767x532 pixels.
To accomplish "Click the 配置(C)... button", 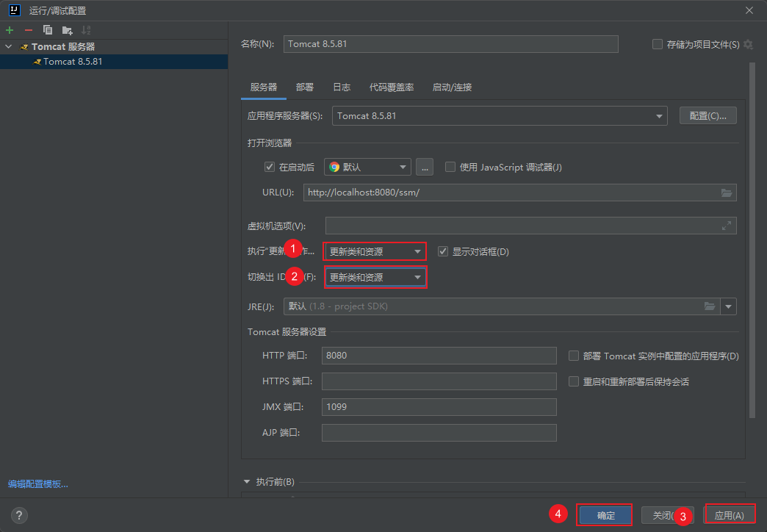I will pos(707,116).
